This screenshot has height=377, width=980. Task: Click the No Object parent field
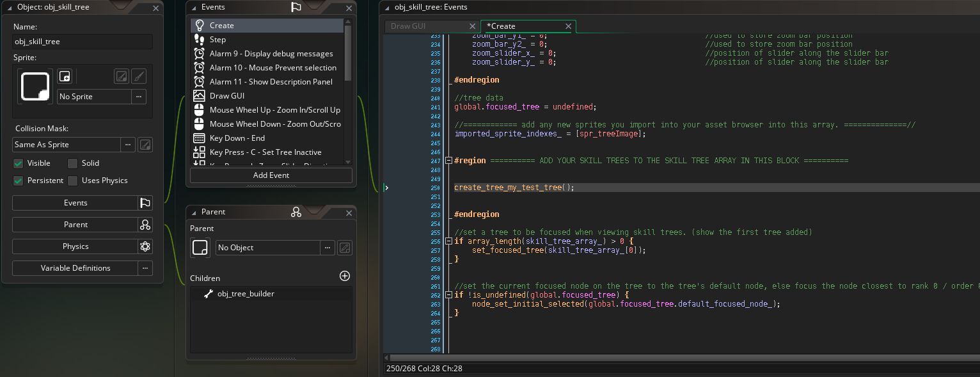pos(267,248)
